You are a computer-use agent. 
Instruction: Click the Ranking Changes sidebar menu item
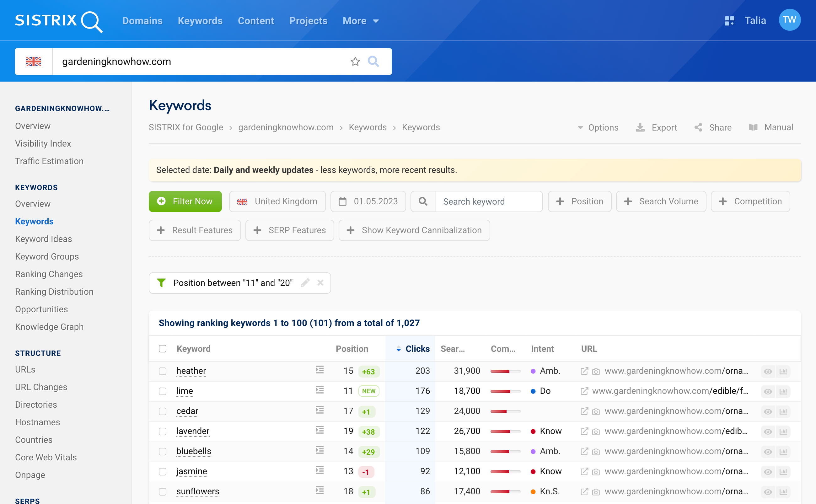pyautogui.click(x=49, y=274)
